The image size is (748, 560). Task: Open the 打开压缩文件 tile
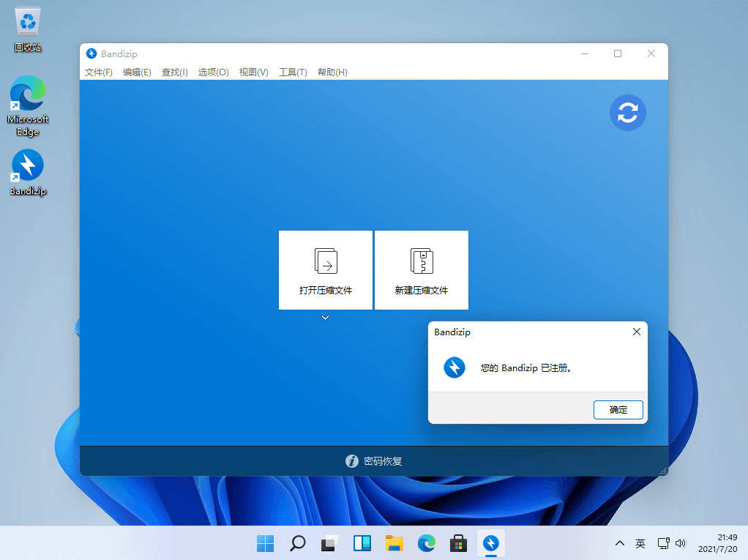[326, 270]
